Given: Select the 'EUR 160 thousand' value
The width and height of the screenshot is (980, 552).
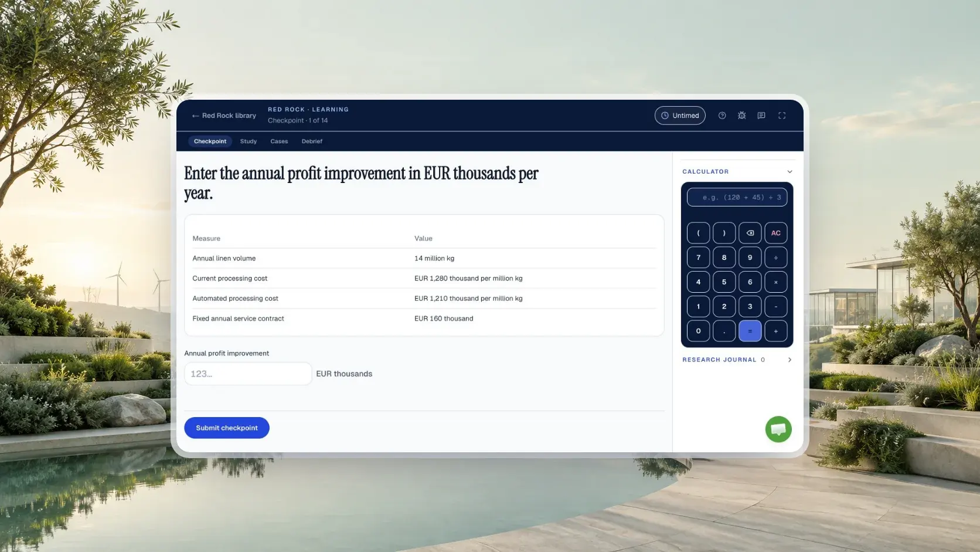Looking at the screenshot, I should tap(444, 319).
